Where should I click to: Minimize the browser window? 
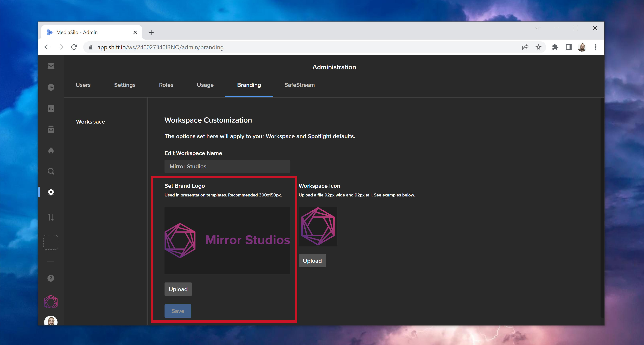click(556, 28)
